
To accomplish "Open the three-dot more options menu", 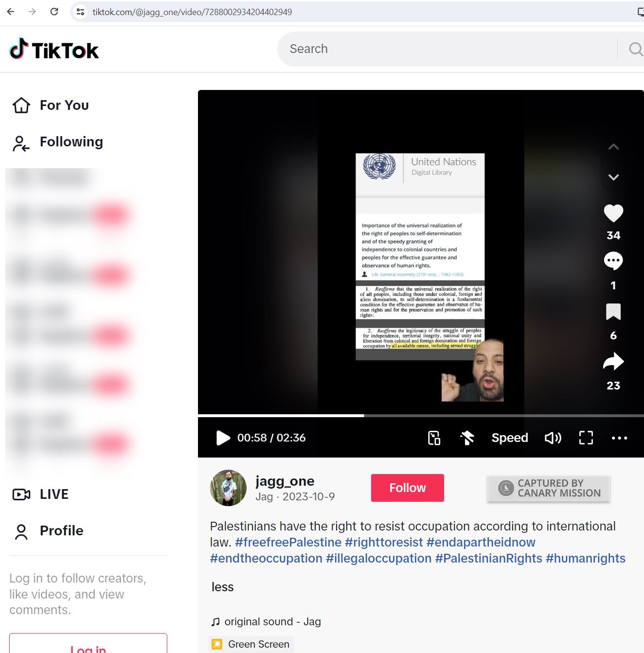I will coord(619,438).
